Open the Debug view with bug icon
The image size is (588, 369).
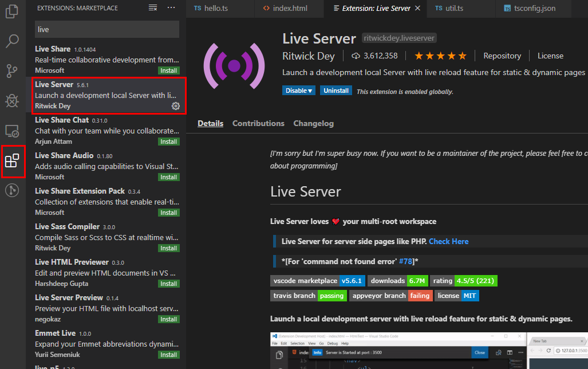(x=12, y=101)
